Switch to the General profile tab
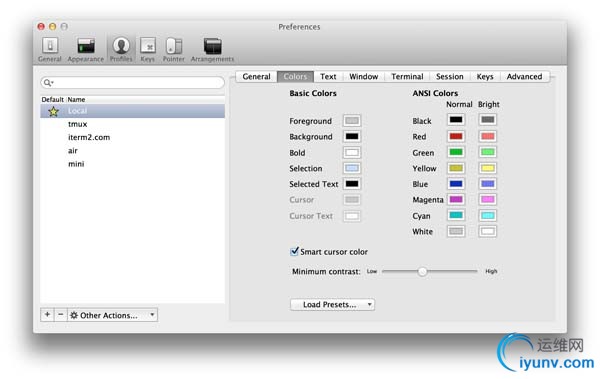The width and height of the screenshot is (600, 379). coord(256,77)
